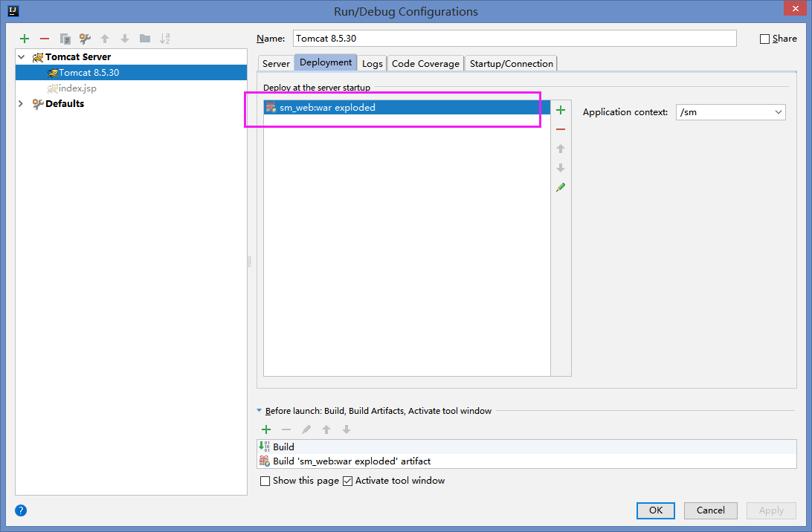Select sm_web:war exploded artifact row

[x=407, y=108]
